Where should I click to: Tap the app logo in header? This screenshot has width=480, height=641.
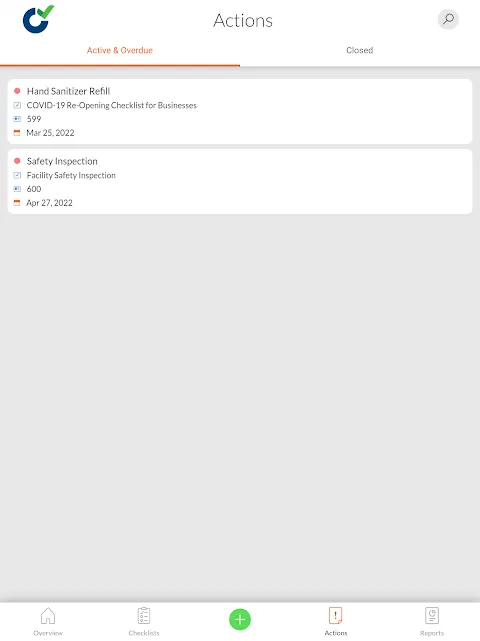[x=38, y=19]
